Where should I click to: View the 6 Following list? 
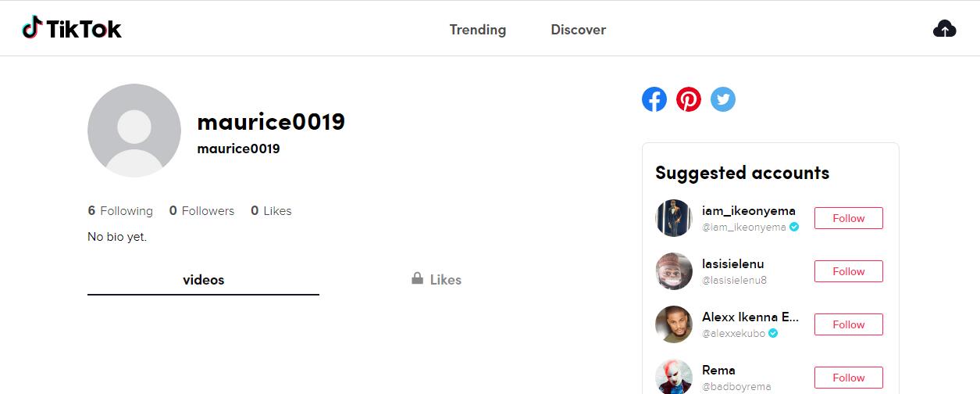click(x=120, y=211)
